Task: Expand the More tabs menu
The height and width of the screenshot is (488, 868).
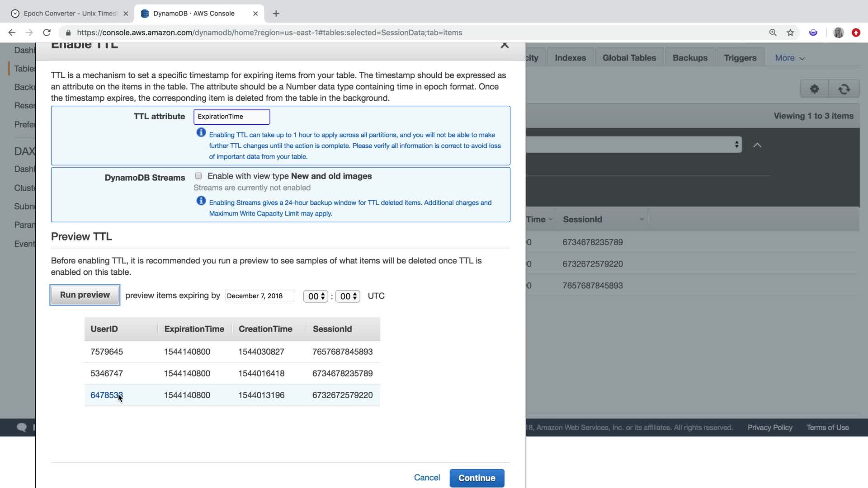Action: tap(789, 58)
